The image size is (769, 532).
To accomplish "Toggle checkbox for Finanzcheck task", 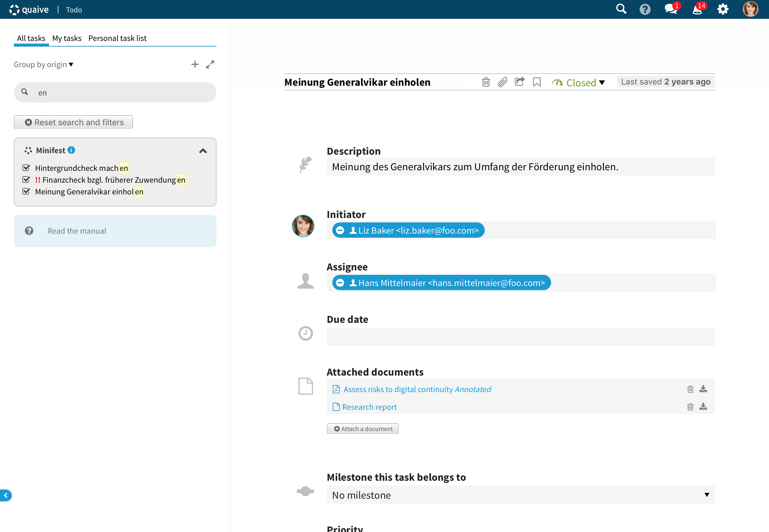I will click(x=26, y=180).
